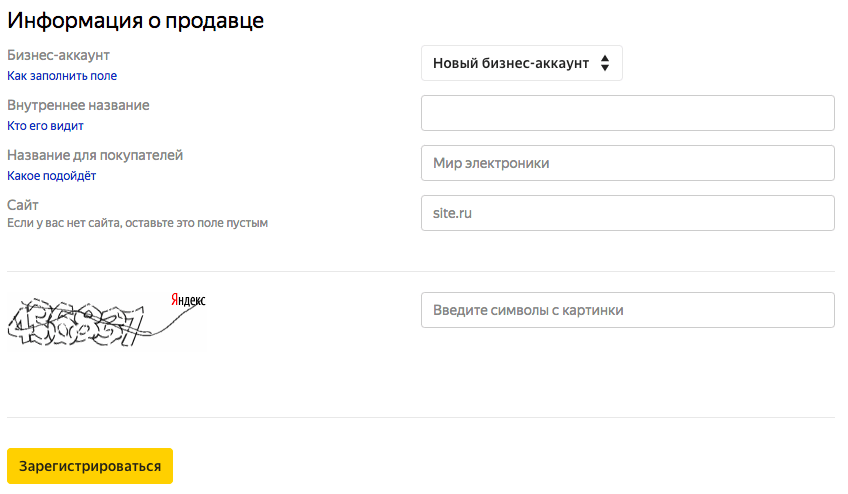Viewport: 848px width, 494px height.
Task: Open the Как заполнить поле help link
Action: tap(62, 76)
